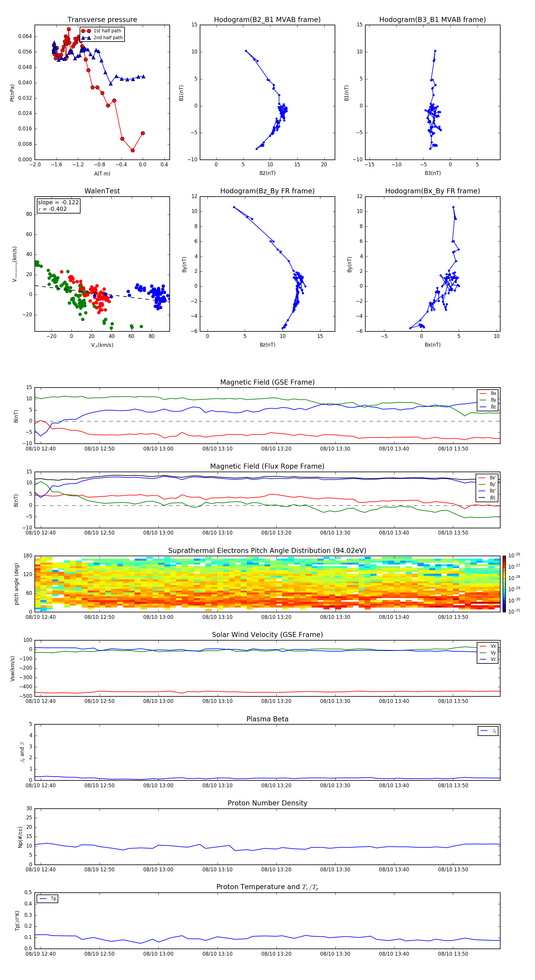Click '08/10 13:50' tick under velocity plot
The image size is (535, 980).
[x=453, y=701]
